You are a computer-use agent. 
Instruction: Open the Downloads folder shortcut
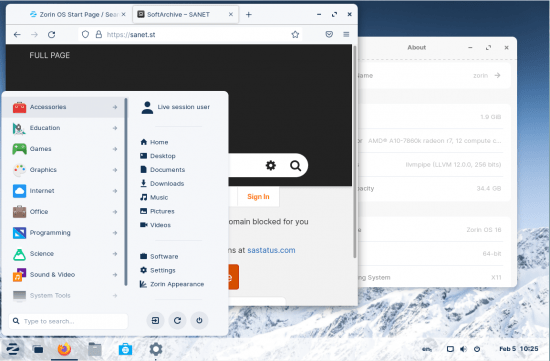coord(162,183)
